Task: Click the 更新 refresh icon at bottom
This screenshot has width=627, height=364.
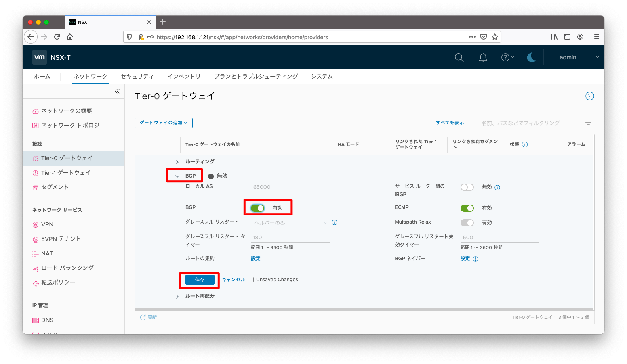Action: coord(143,317)
